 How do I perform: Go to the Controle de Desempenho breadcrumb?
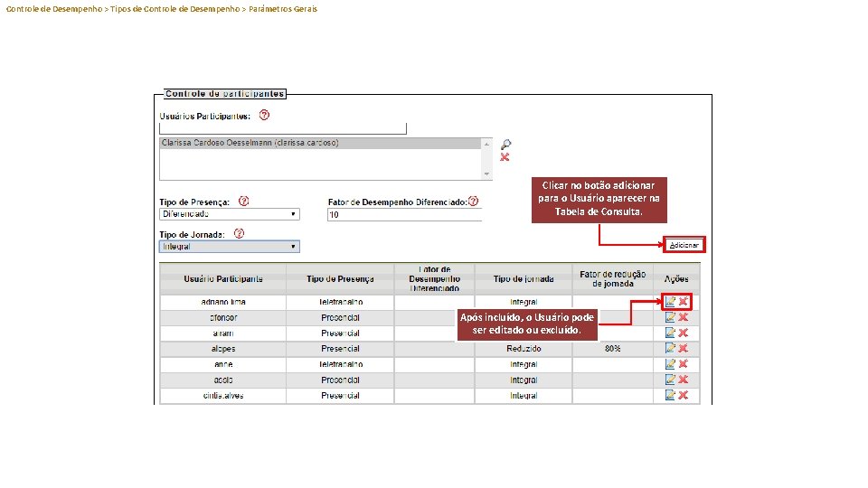coord(53,9)
